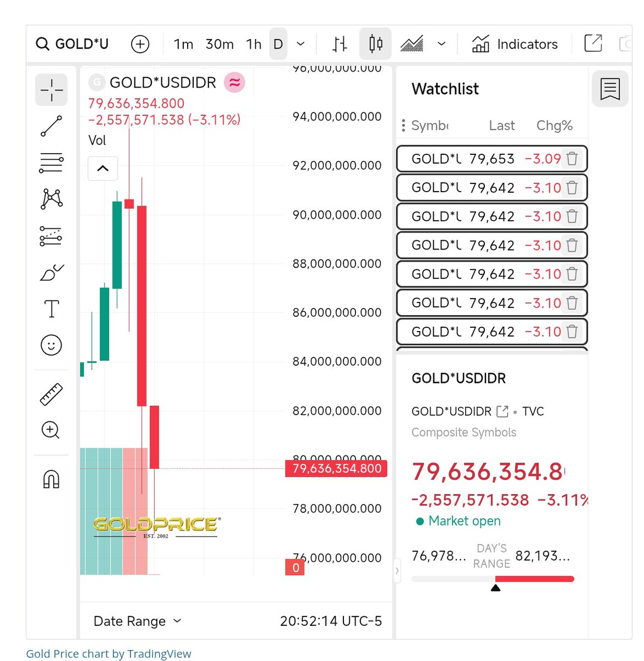This screenshot has height=661, width=644.
Task: Select the crosshair cursor tool
Action: coord(51,90)
